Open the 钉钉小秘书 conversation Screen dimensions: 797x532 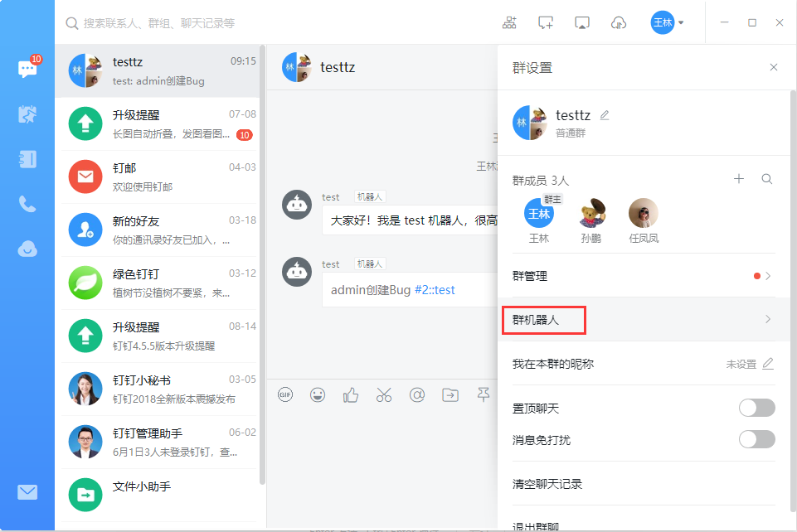[x=159, y=389]
